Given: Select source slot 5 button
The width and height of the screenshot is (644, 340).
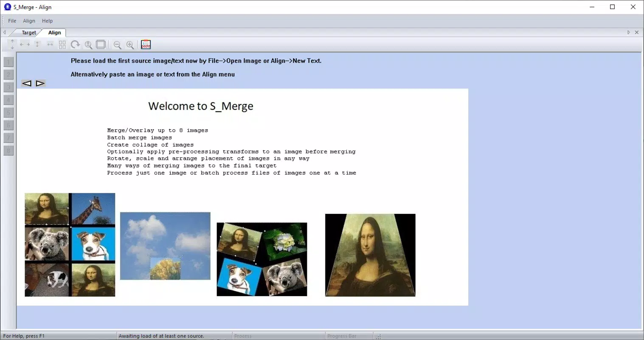Looking at the screenshot, I should 8,113.
